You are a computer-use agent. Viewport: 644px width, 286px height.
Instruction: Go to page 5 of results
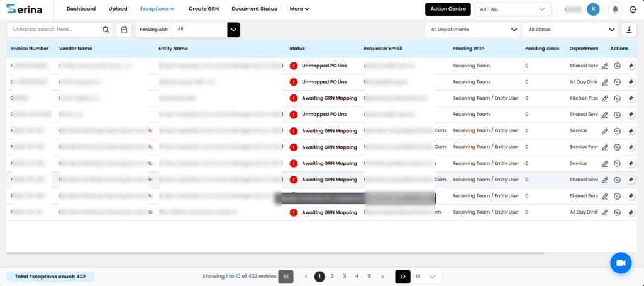[x=369, y=277]
